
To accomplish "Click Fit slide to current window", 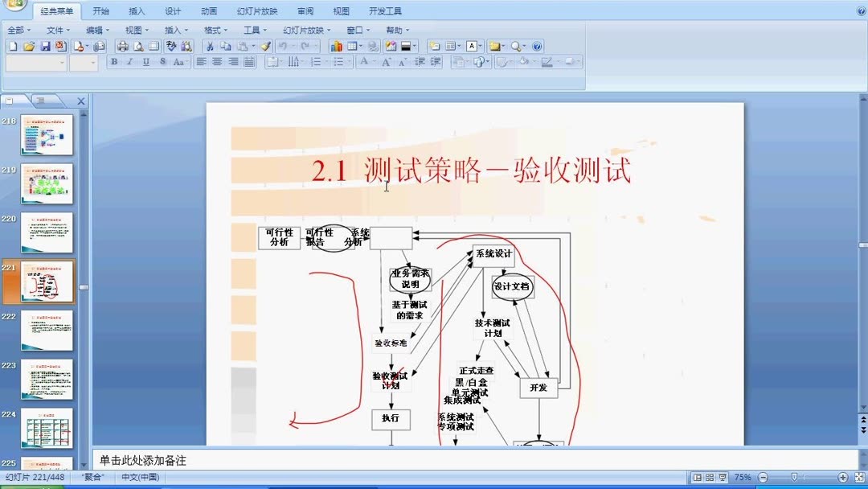I will pos(859,477).
